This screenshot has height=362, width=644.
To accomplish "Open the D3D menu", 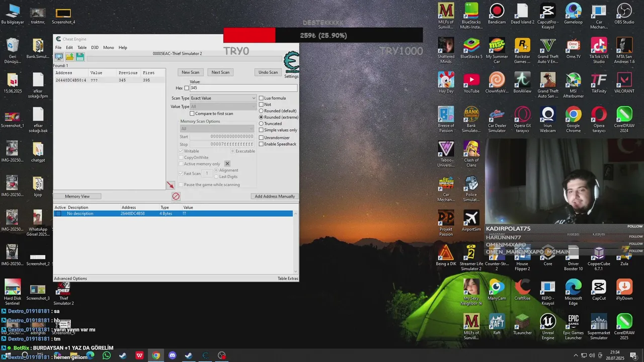I will coord(95,47).
